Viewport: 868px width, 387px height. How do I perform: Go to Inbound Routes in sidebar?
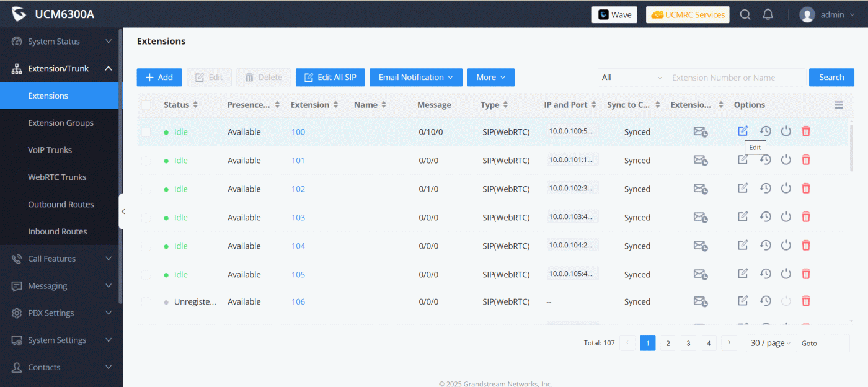coord(58,231)
